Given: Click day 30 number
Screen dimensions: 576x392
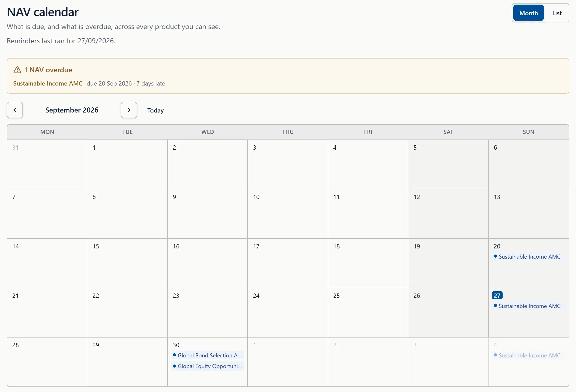Looking at the screenshot, I should [x=176, y=345].
